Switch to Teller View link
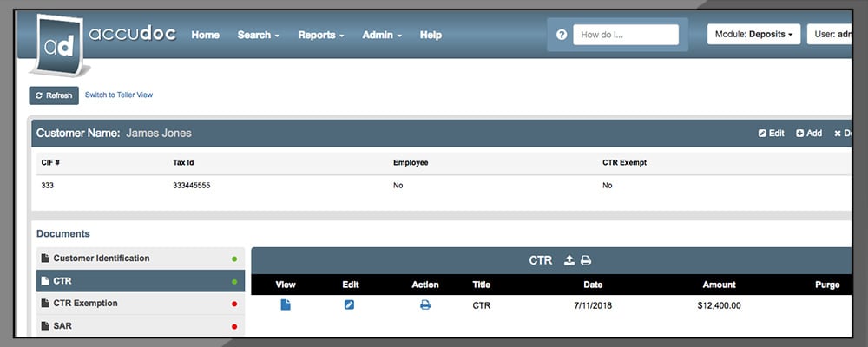868x347 pixels. tap(119, 95)
